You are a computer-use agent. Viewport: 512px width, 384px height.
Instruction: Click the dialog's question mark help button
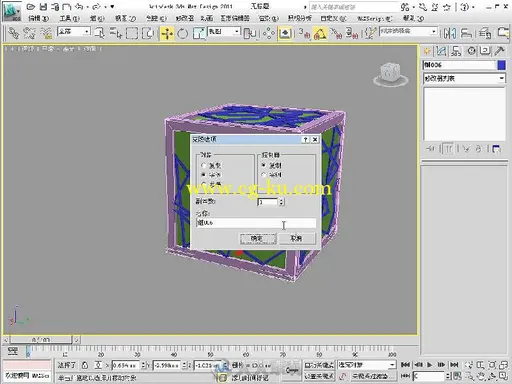[x=306, y=140]
